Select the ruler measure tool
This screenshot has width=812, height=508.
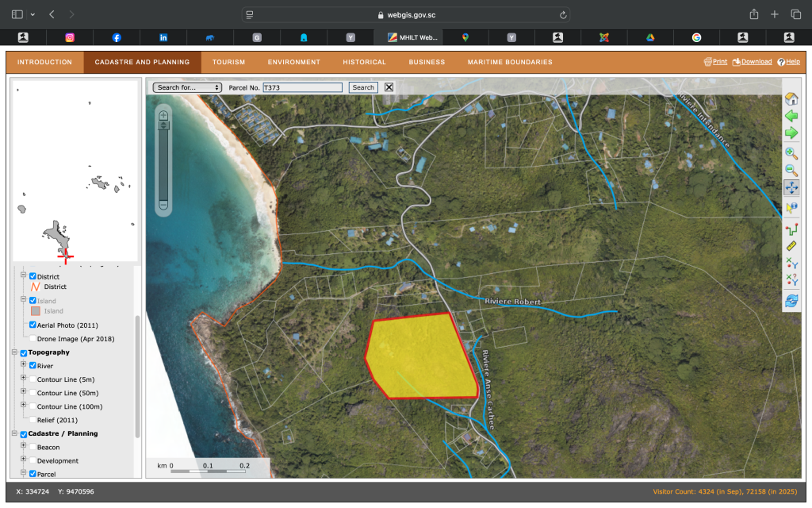click(791, 246)
